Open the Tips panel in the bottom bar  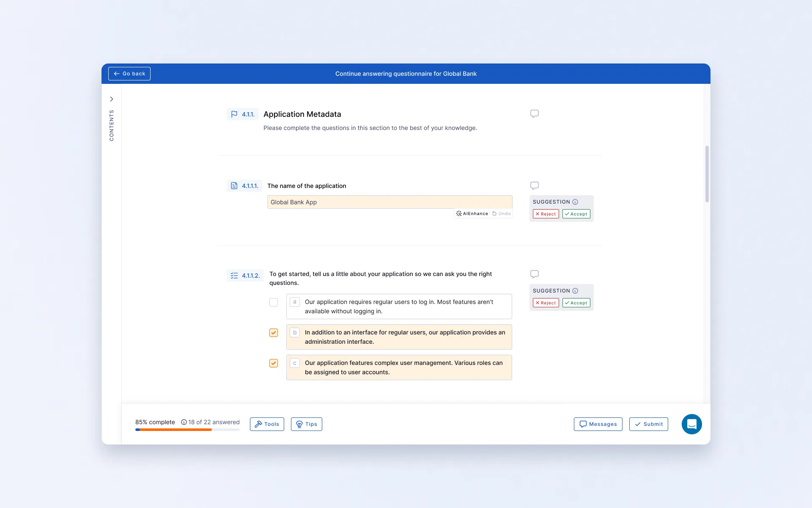click(x=307, y=424)
